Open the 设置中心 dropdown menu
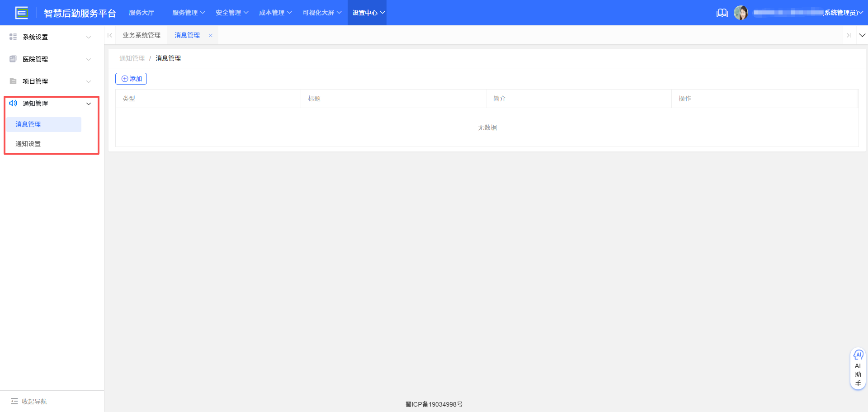Viewport: 868px width, 412px height. click(367, 13)
